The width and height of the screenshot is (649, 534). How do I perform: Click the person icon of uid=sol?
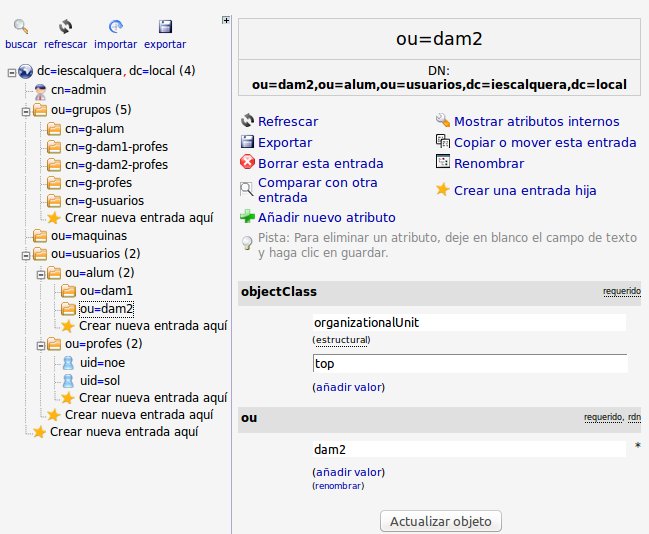[x=68, y=381]
